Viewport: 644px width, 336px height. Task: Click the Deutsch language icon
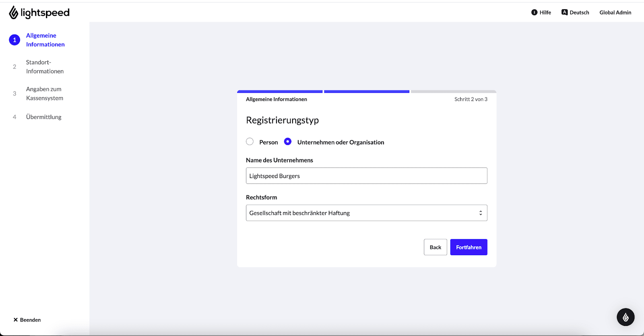coord(564,12)
